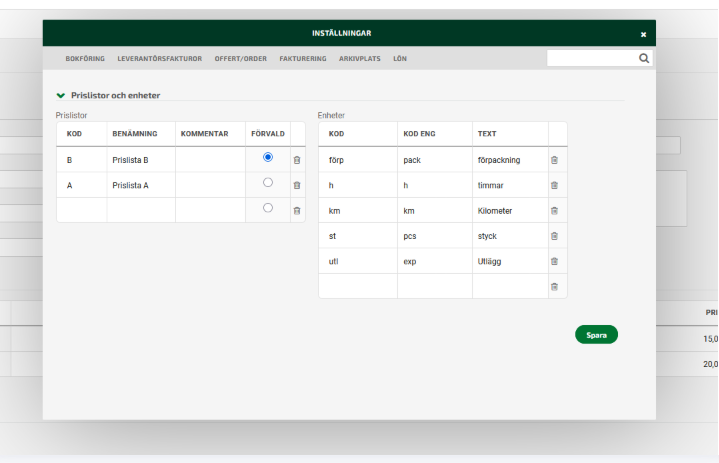Click the 'förpackning' text cell
719x463 pixels.
click(510, 160)
